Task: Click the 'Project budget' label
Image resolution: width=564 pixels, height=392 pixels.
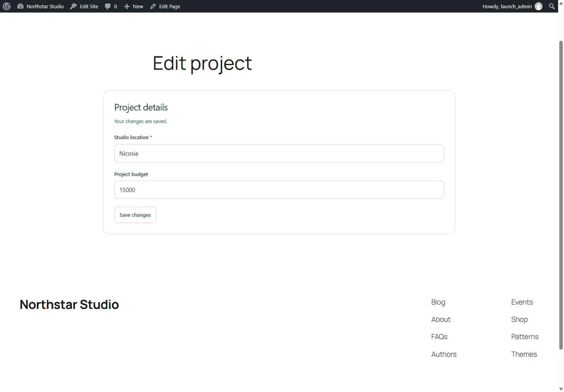Action: [131, 174]
